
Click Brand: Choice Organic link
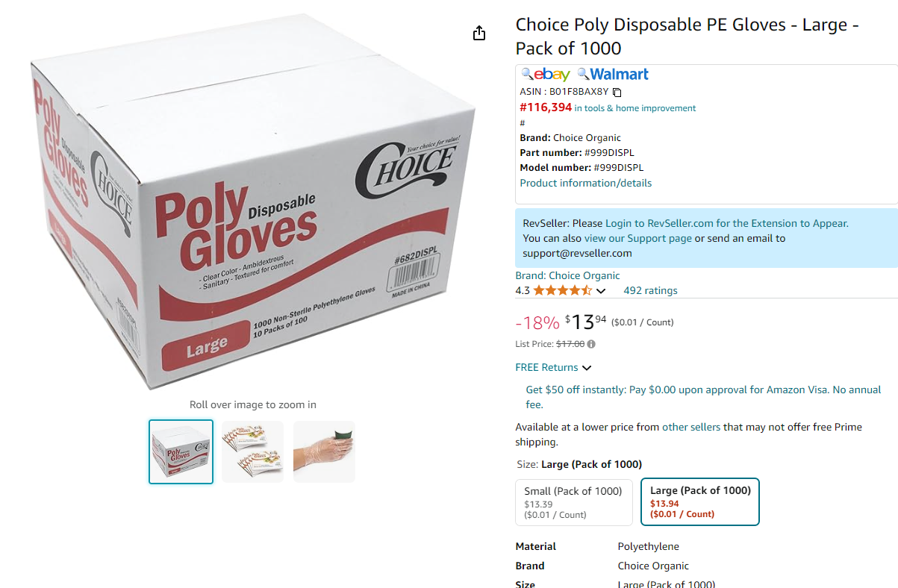pos(567,275)
